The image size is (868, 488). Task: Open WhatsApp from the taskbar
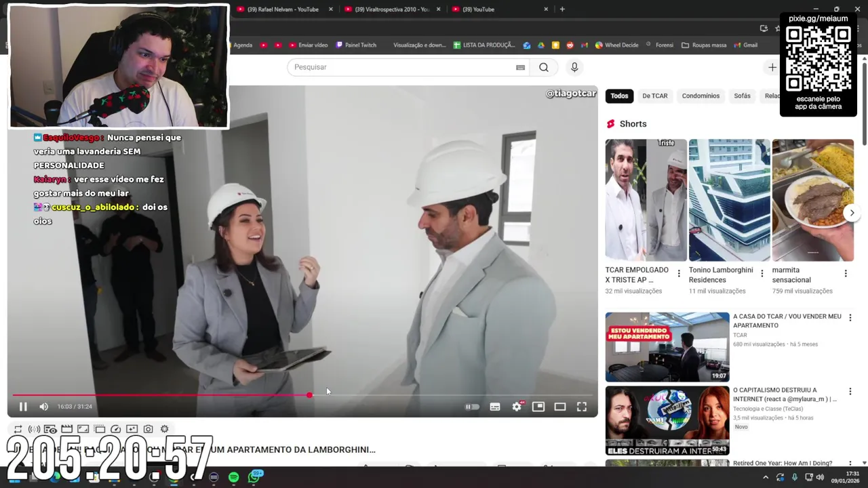click(x=255, y=476)
